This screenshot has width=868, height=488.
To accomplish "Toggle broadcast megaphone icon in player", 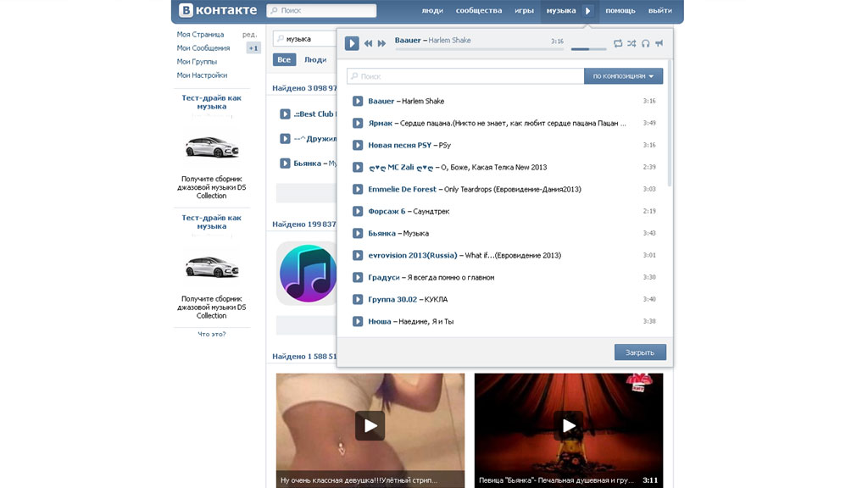I will [659, 43].
